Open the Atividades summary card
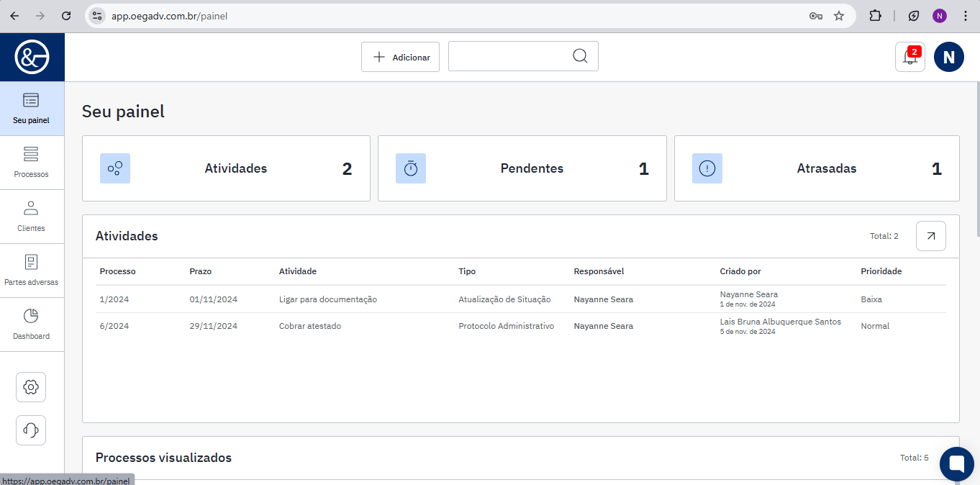 (x=226, y=168)
